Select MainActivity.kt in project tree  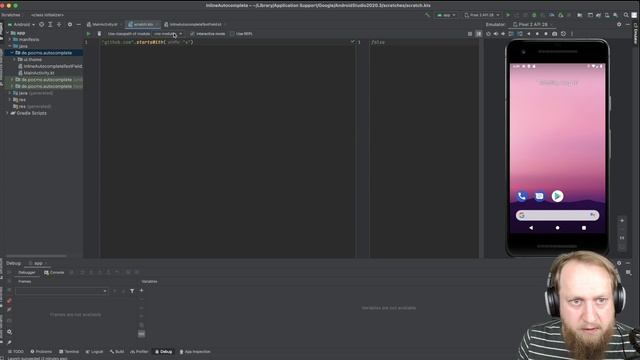[x=39, y=73]
